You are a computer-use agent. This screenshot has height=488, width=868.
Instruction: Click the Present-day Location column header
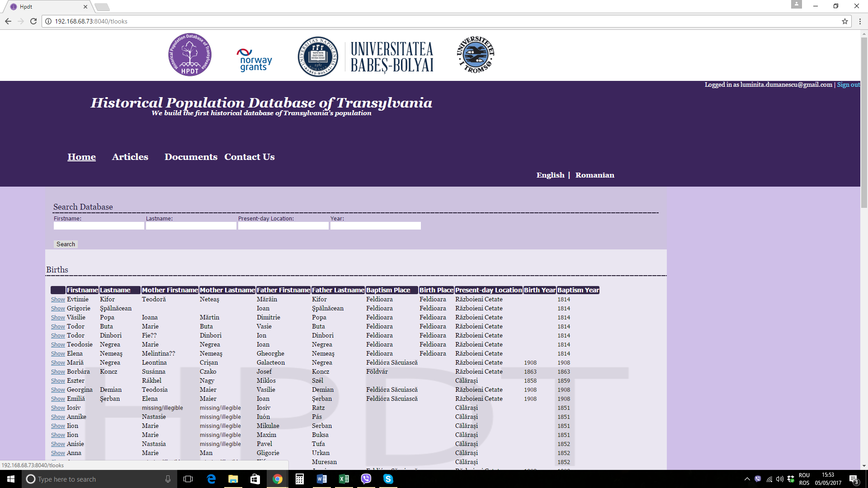click(x=489, y=290)
